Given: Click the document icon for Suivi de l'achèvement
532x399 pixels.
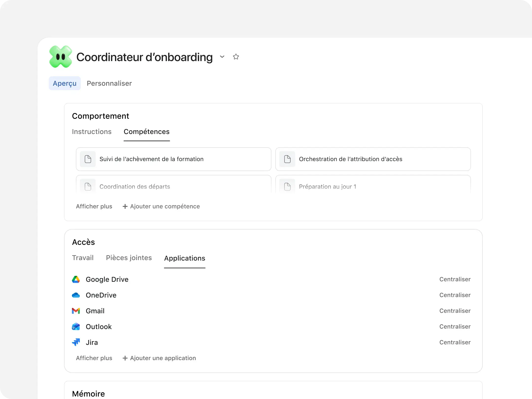Looking at the screenshot, I should tap(88, 159).
